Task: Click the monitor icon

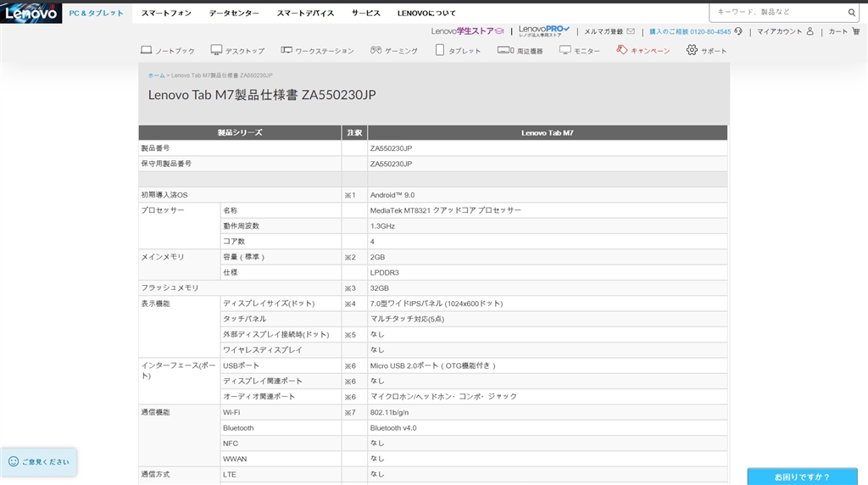Action: [x=565, y=50]
